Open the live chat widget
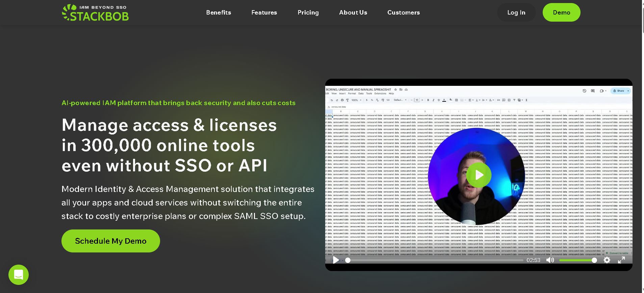The height and width of the screenshot is (293, 644). pos(19,275)
